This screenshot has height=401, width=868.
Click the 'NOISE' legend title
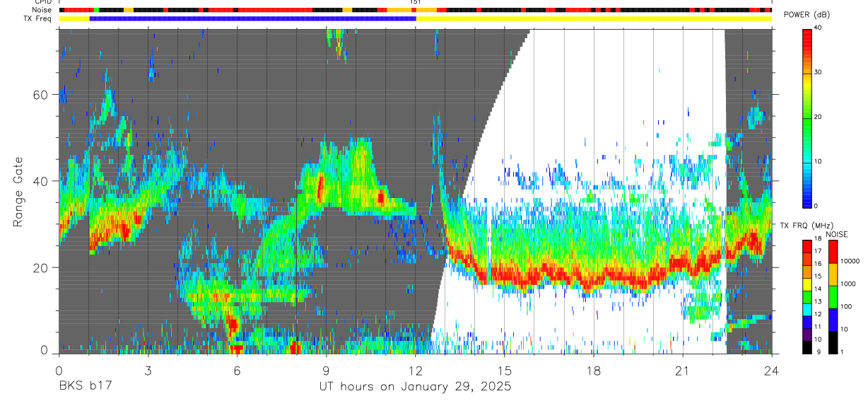pos(838,234)
